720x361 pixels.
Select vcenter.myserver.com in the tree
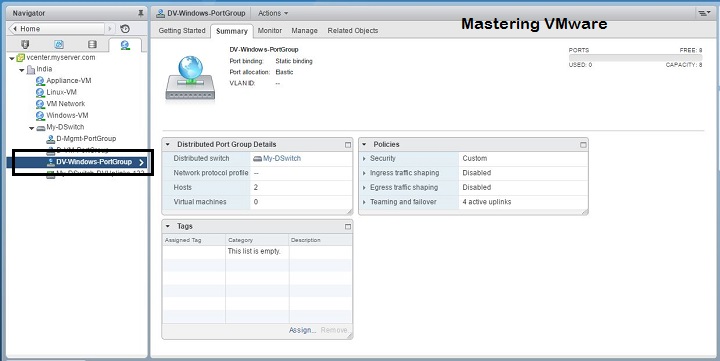point(61,57)
